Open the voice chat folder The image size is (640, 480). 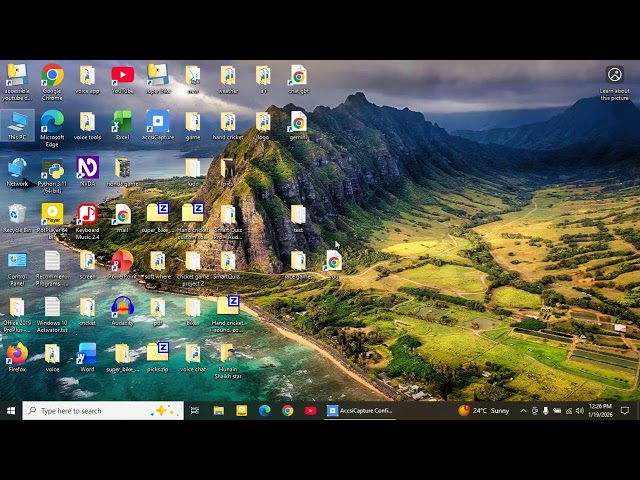tap(193, 357)
